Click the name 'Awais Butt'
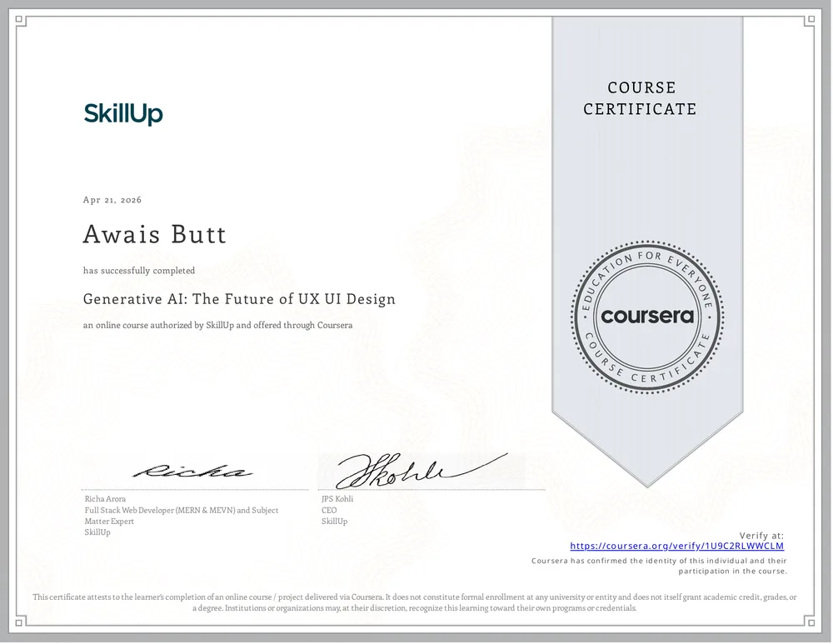The height and width of the screenshot is (644, 833). (x=155, y=234)
